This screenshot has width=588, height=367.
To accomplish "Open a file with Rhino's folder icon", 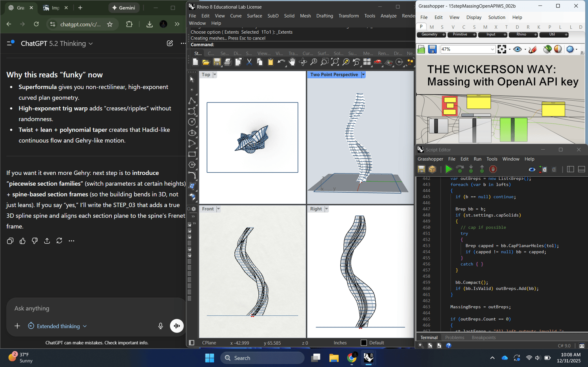I will coord(206,62).
